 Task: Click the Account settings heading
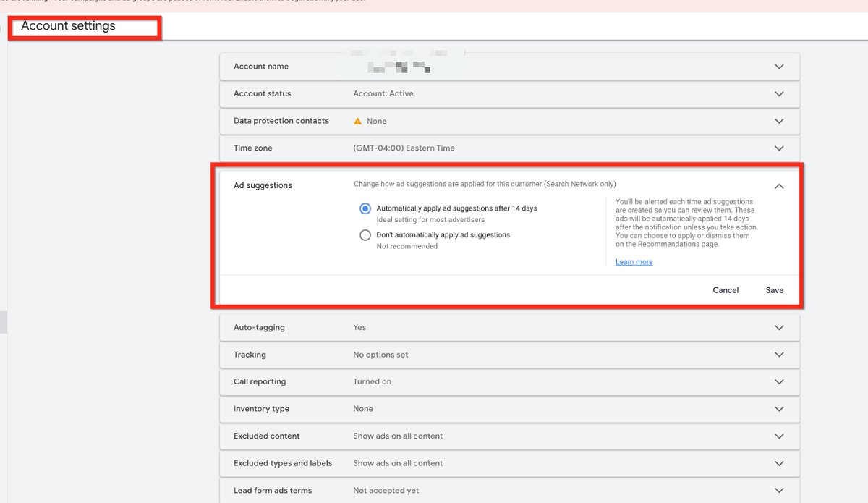point(68,26)
